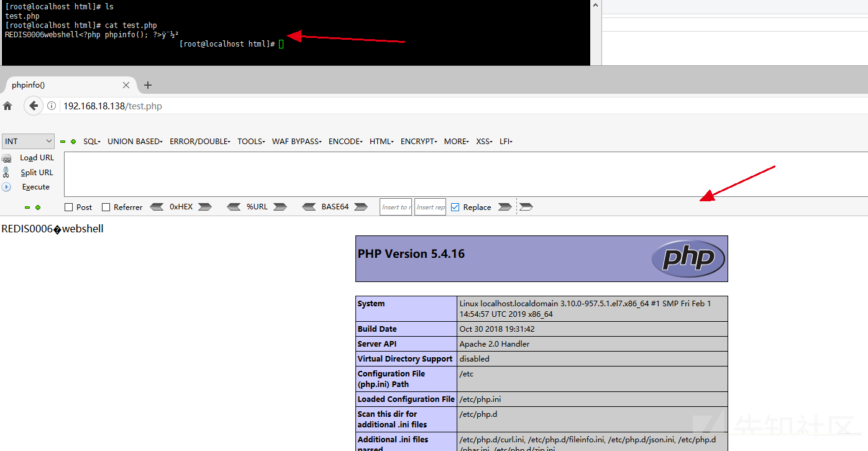Click the left arrow before 0xHEX
This screenshot has width=868, height=451.
click(x=157, y=207)
